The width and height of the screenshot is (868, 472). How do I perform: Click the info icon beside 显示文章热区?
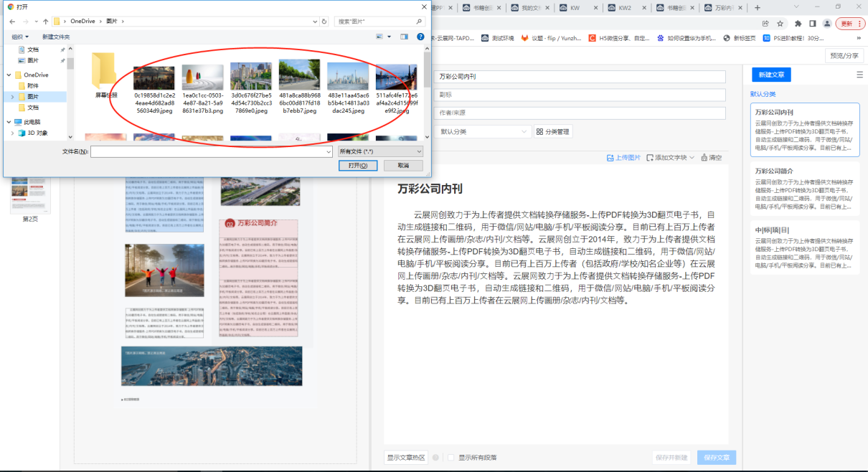point(435,458)
